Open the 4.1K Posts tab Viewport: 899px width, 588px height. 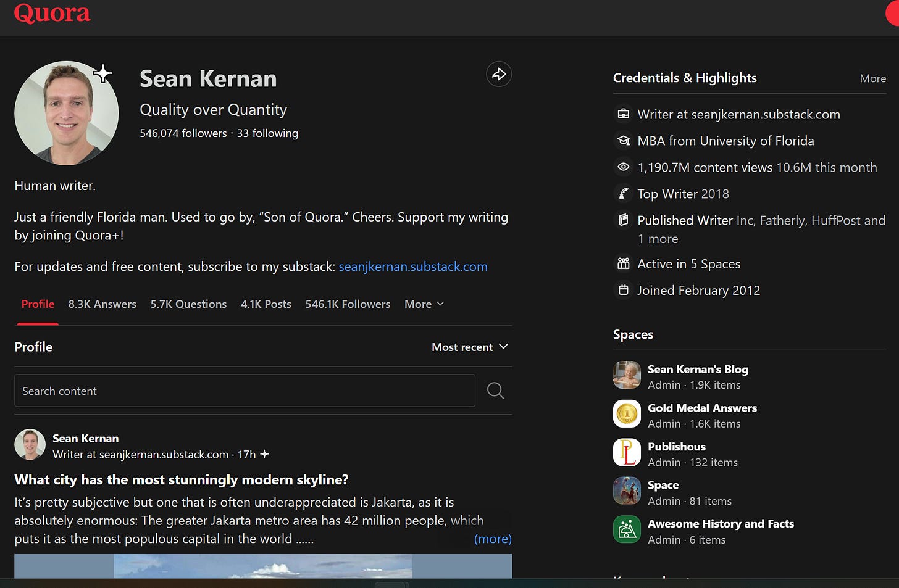(266, 304)
